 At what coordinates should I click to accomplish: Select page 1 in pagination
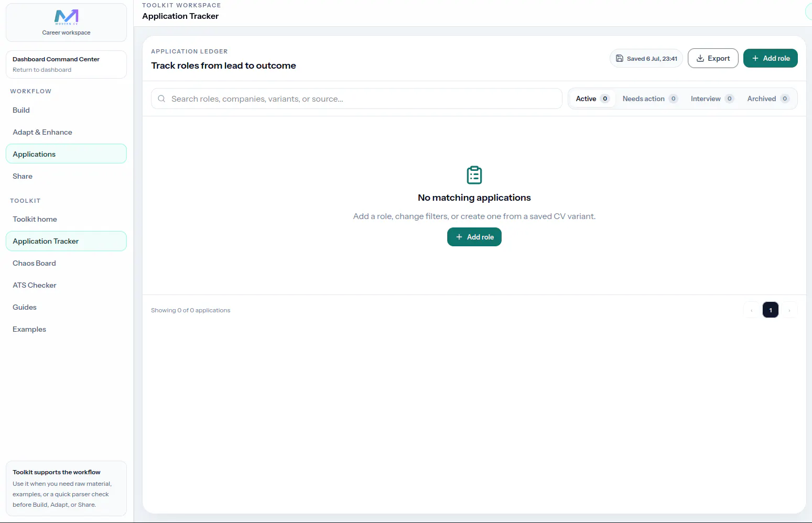tap(771, 310)
